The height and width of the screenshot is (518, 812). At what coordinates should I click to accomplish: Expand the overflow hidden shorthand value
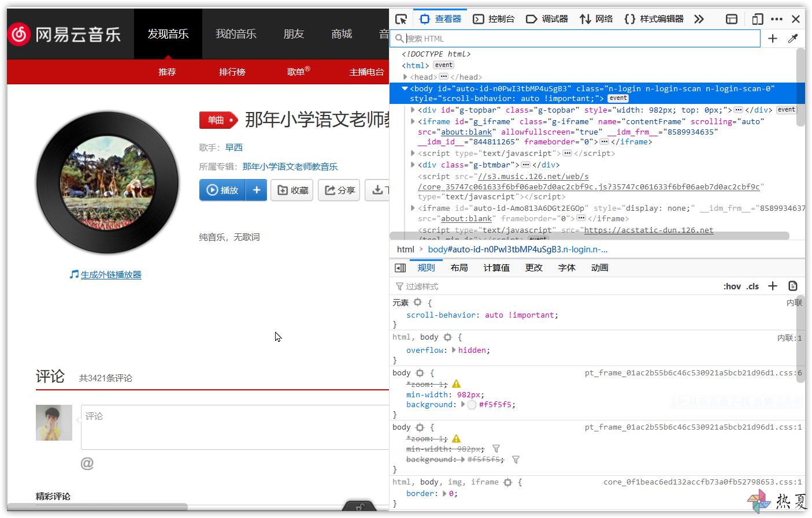454,350
